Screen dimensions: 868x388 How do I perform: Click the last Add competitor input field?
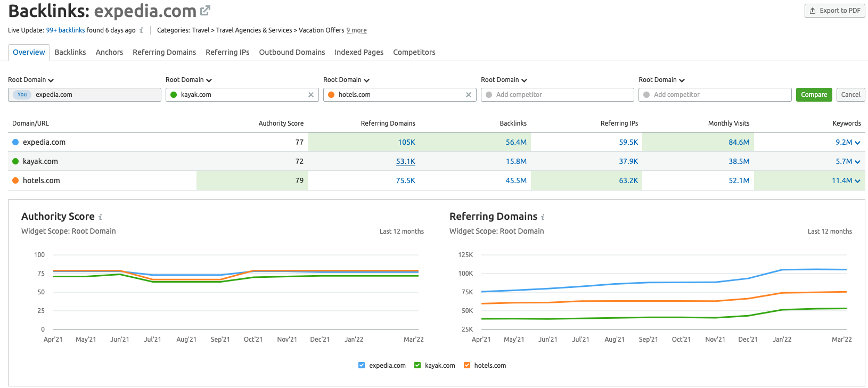715,95
